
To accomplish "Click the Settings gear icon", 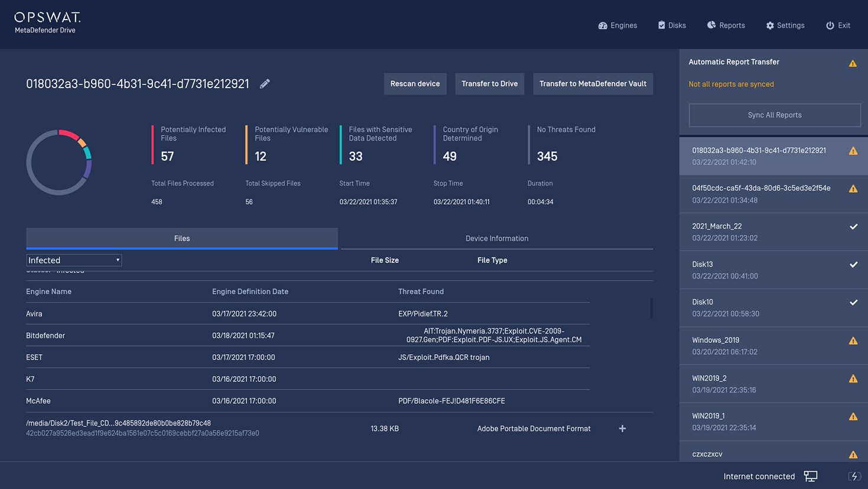I will (770, 25).
